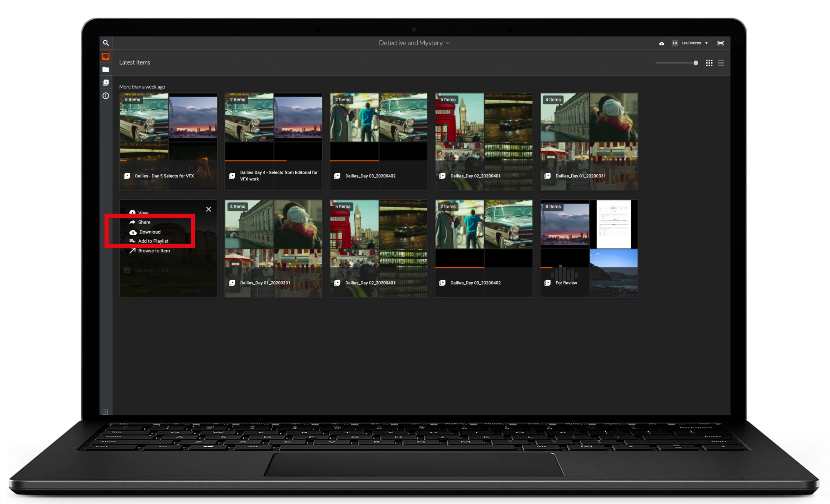Viewport: 830px width, 504px height.
Task: Click Browse to Item option
Action: pos(154,251)
